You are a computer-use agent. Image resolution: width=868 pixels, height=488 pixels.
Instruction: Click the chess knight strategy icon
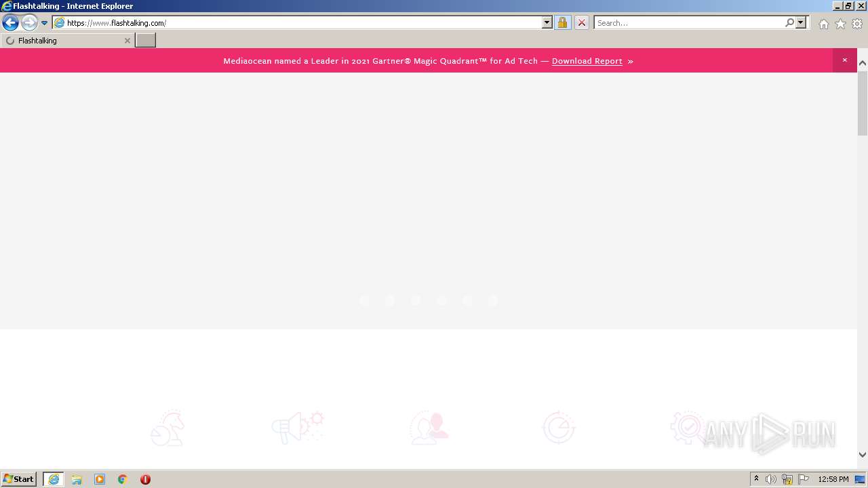pyautogui.click(x=167, y=428)
